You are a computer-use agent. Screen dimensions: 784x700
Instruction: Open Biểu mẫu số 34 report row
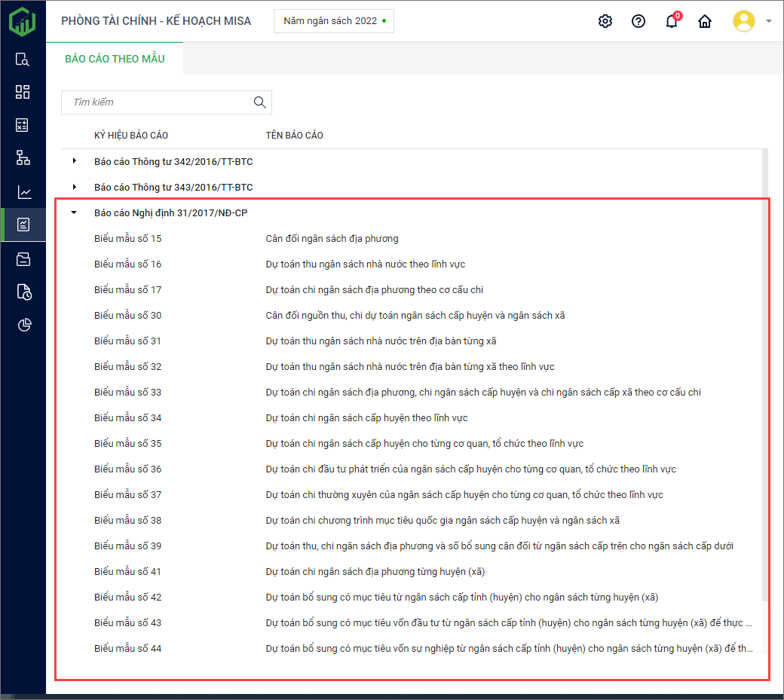pos(128,418)
